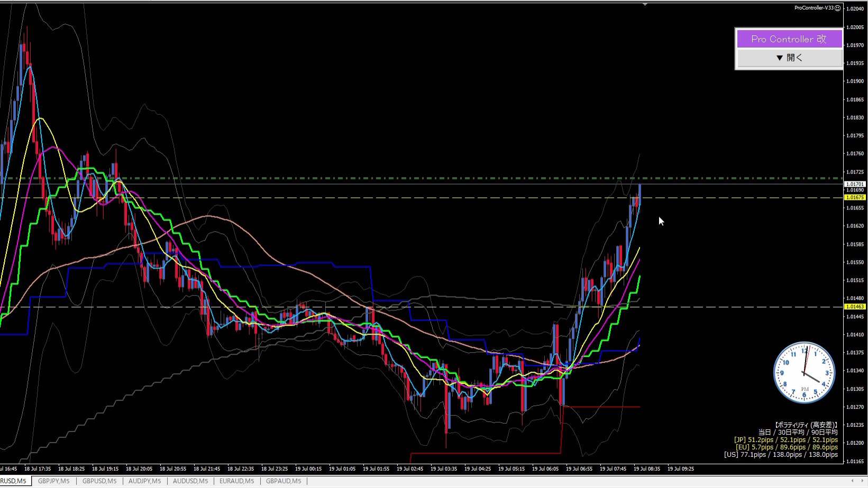
Task: Click the 19 Jul 09:25 time axis label
Action: coord(680,468)
